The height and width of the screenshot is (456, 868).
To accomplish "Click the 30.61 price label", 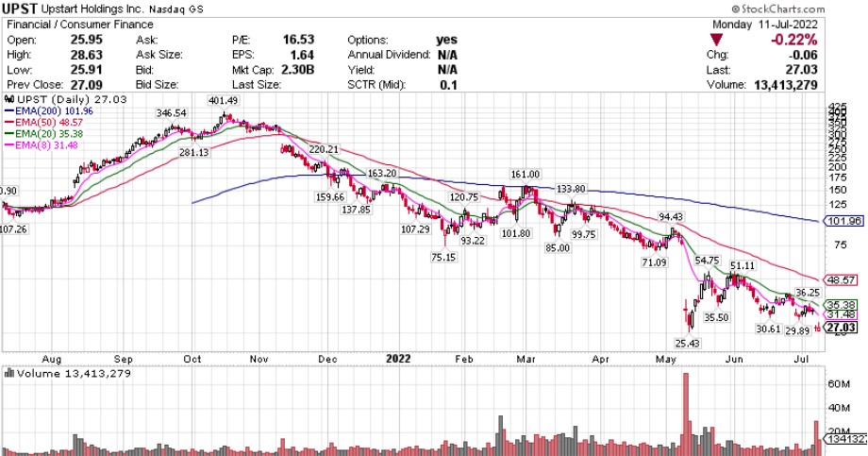I will click(768, 329).
